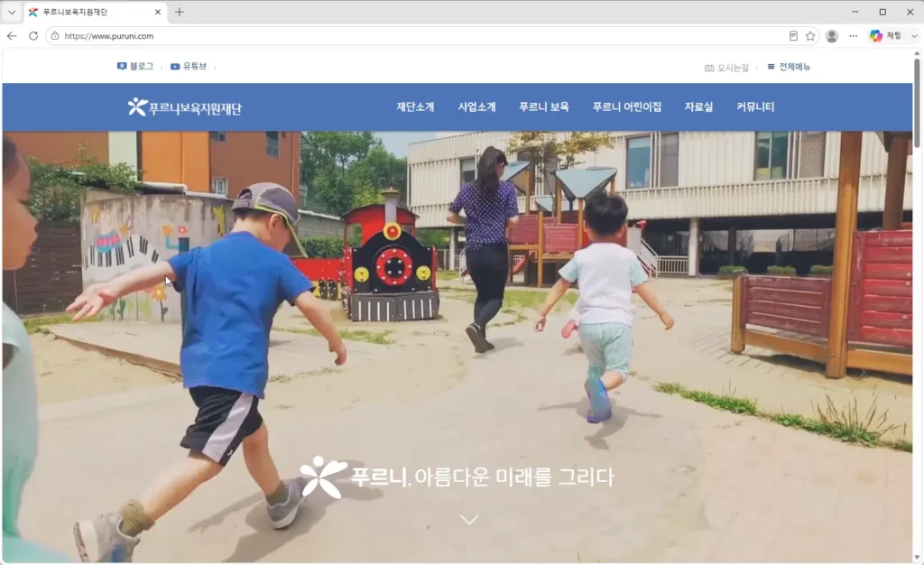The height and width of the screenshot is (565, 924).
Task: View site info via the lock icon
Action: click(55, 36)
